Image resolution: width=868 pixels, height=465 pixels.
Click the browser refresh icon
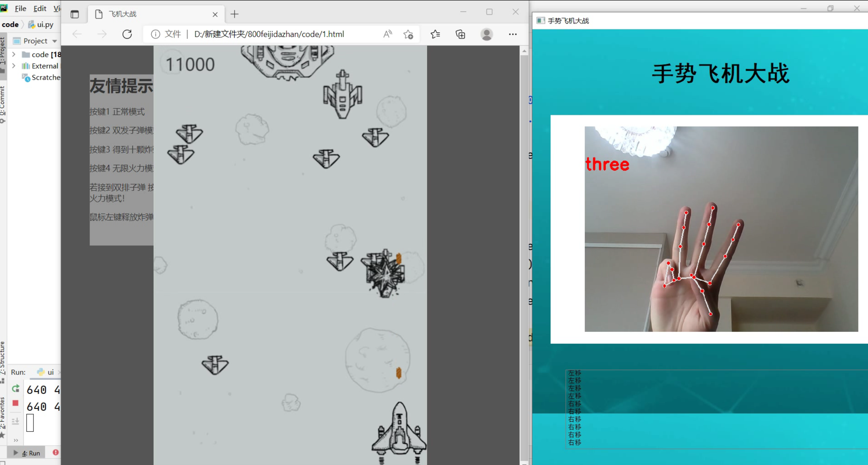coord(127,34)
